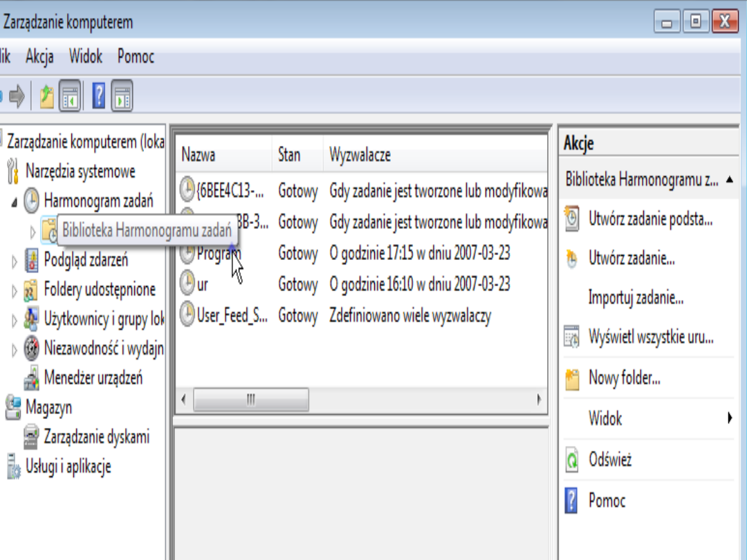Open the Pomoc menu
The image size is (747, 560).
[136, 57]
